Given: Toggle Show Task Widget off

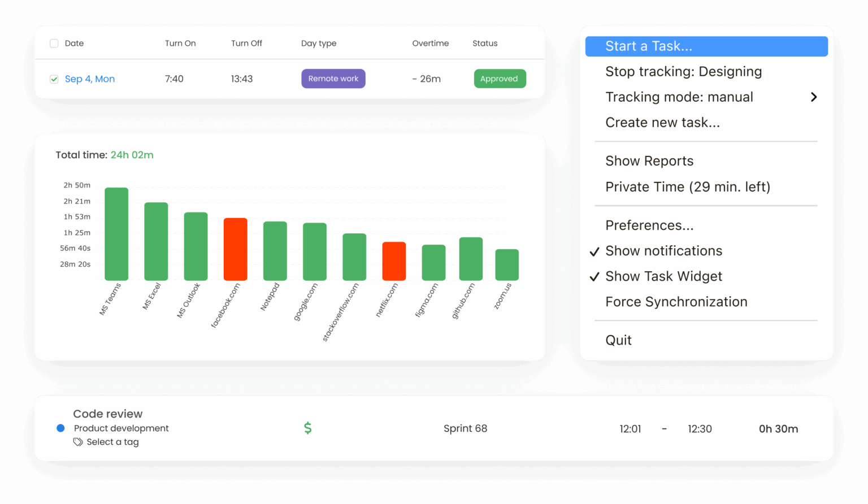Looking at the screenshot, I should (x=663, y=276).
